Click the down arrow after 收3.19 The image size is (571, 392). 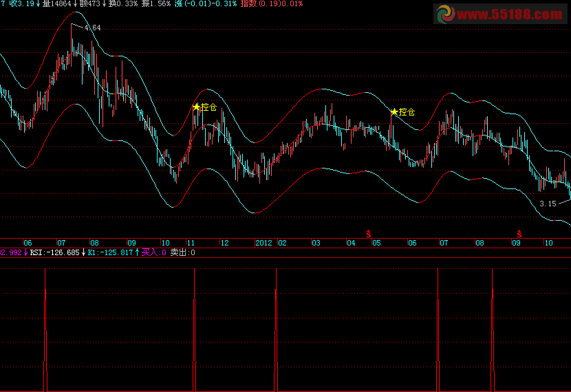36,3
